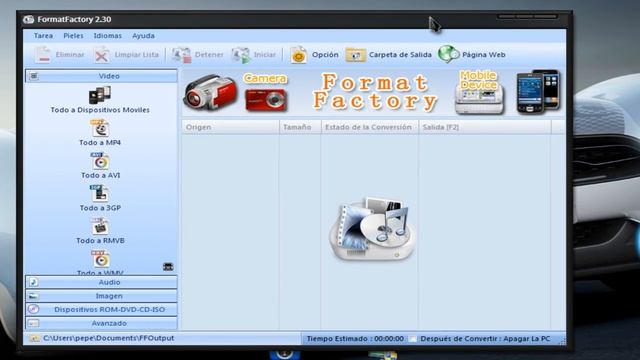Click the Carpeta de Salida label
Screen dimensions: 640x360
point(400,55)
